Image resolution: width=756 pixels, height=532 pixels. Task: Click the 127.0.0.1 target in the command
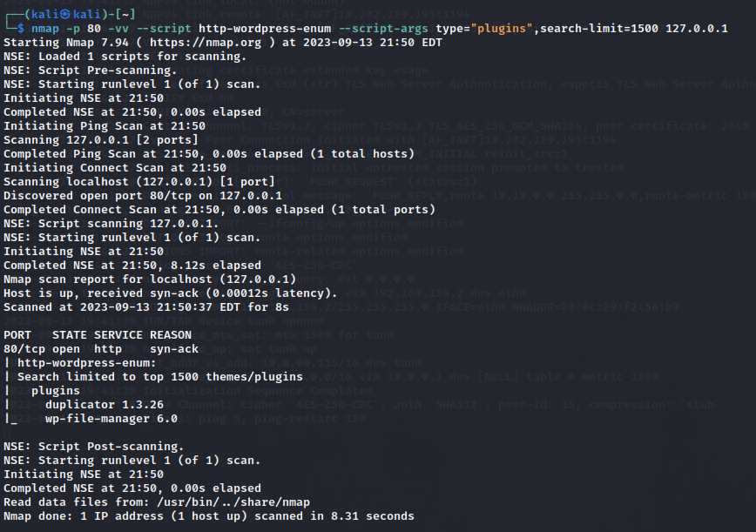click(x=697, y=29)
